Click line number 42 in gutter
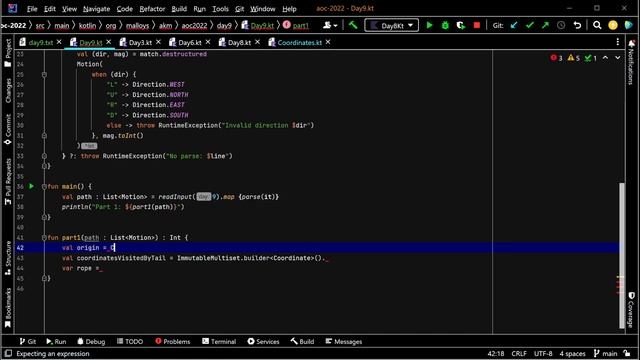The image size is (640, 360). [x=20, y=248]
